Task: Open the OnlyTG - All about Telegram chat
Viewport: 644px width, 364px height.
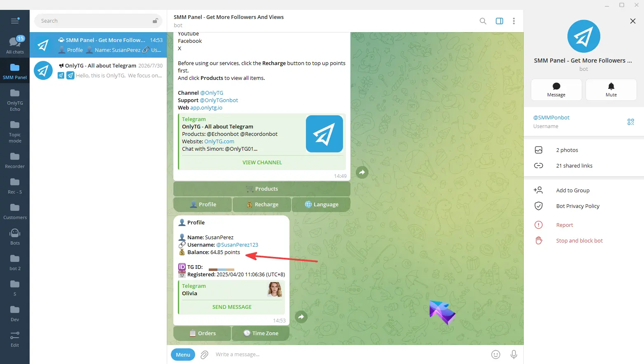Action: click(x=98, y=70)
